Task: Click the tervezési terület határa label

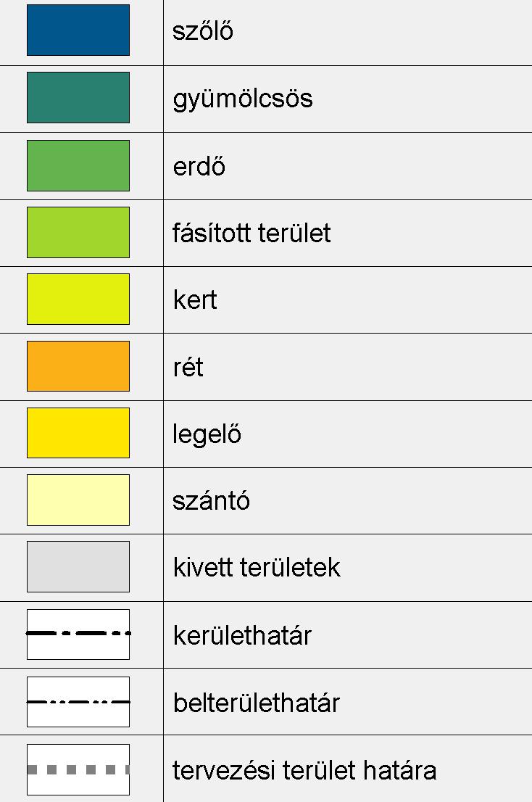Action: (304, 770)
